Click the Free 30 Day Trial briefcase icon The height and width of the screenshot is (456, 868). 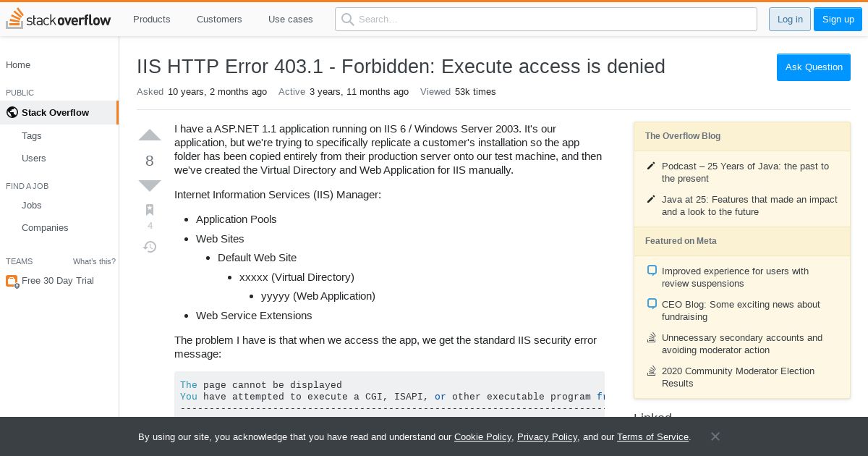coord(12,281)
